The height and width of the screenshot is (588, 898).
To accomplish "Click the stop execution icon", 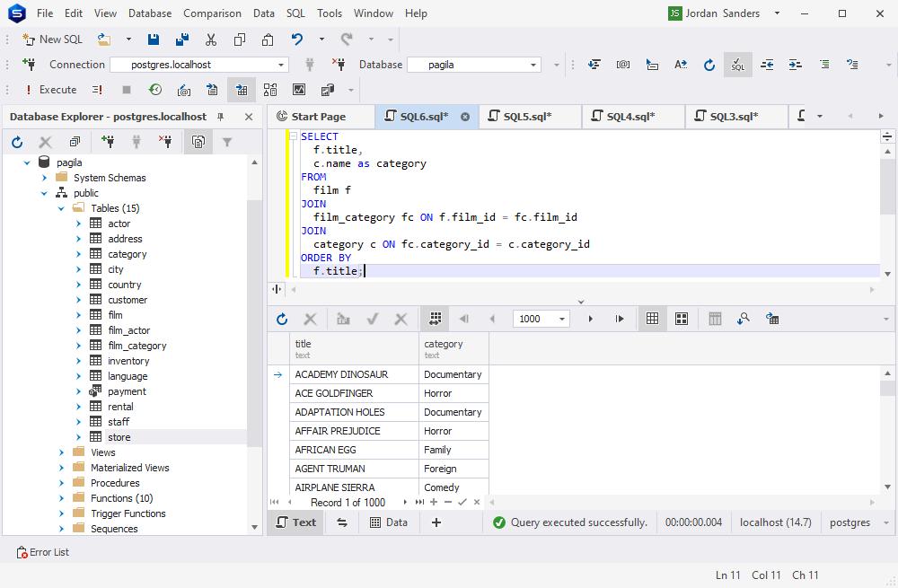I will [127, 89].
